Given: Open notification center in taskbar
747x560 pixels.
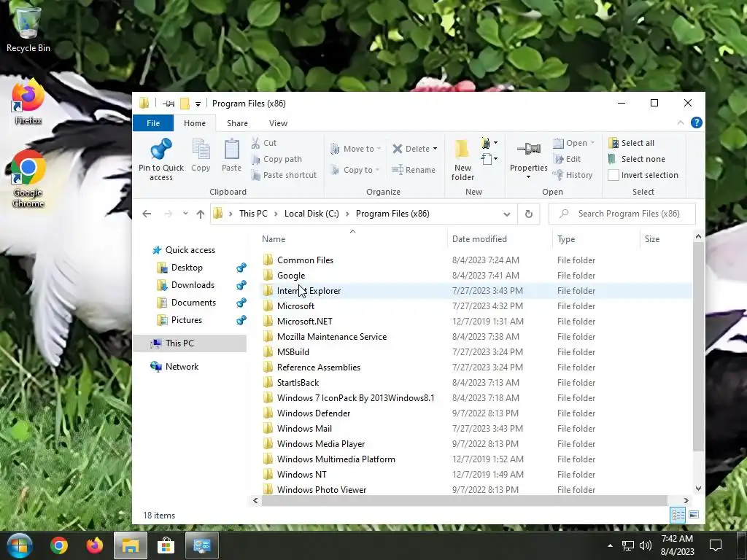Looking at the screenshot, I should pos(715,545).
